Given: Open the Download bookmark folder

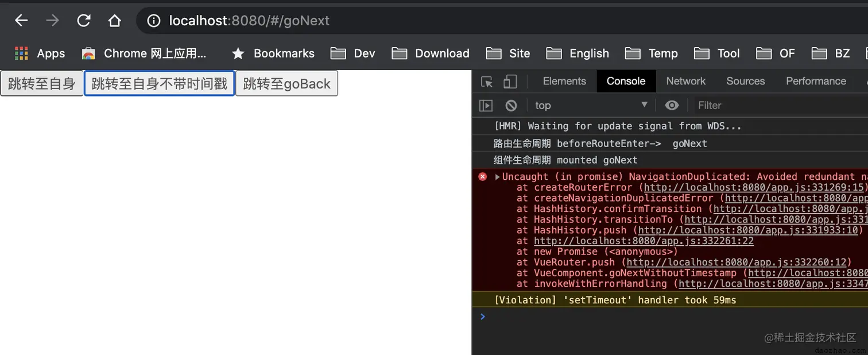Looking at the screenshot, I should tap(431, 53).
